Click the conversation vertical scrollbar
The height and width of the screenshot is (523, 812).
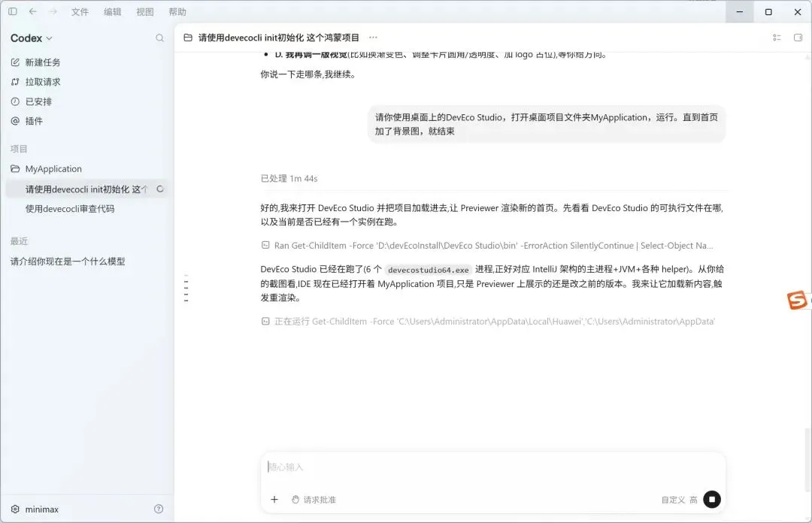(807, 460)
